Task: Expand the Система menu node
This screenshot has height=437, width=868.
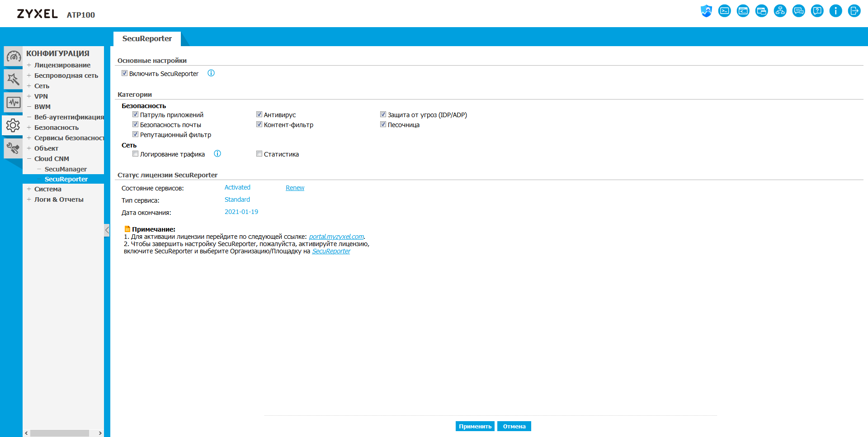Action: (x=29, y=189)
